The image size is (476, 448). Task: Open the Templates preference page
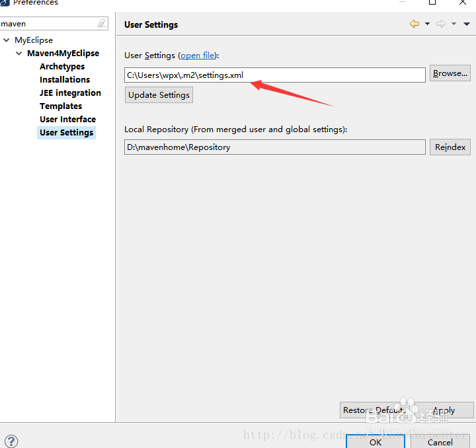pos(61,106)
